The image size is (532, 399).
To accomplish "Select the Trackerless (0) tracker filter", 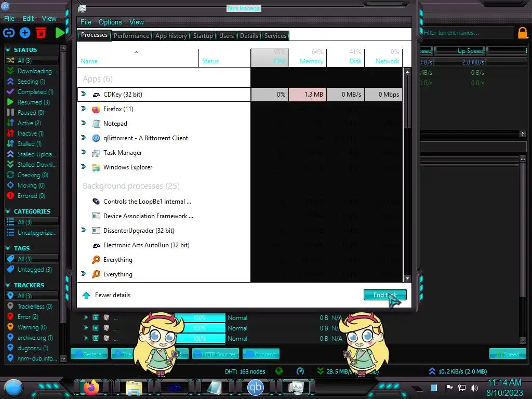I will pyautogui.click(x=32, y=307).
